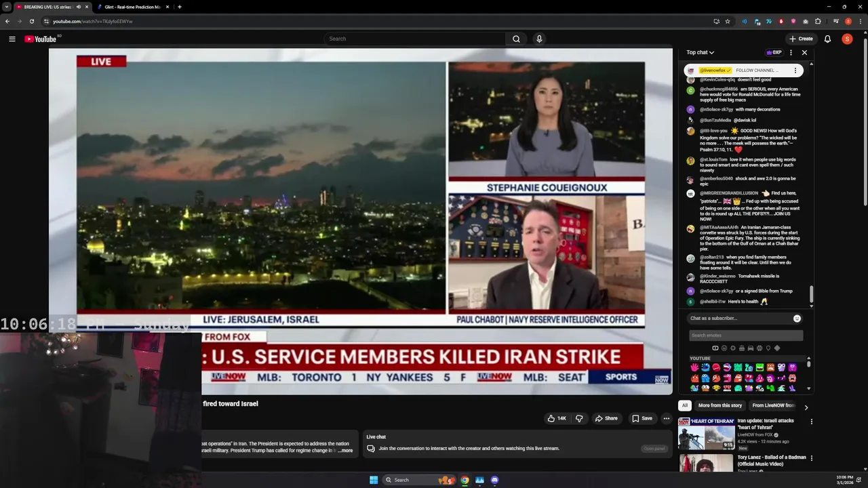This screenshot has height=488, width=868.
Task: Pick the pink waving hand emote
Action: click(694, 367)
